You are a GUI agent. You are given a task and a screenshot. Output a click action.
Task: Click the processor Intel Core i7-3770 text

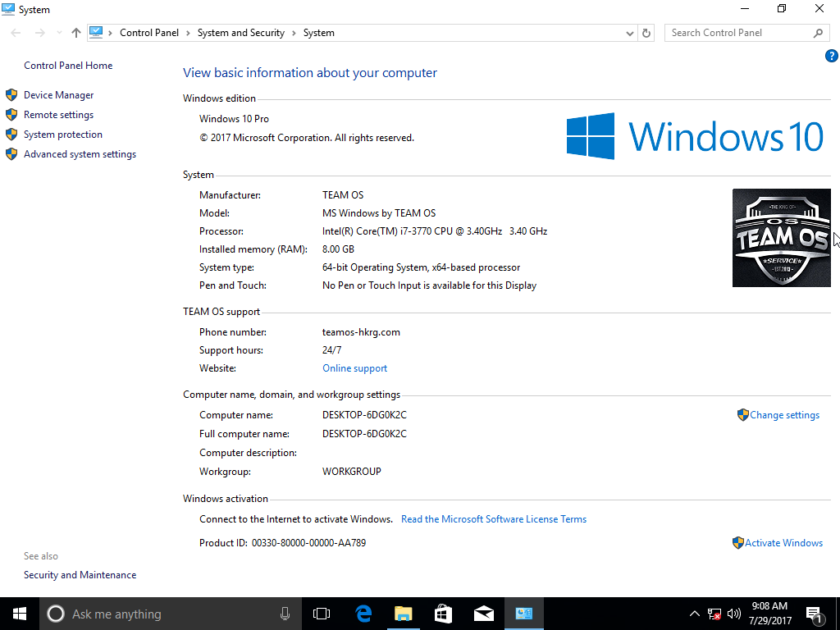435,231
